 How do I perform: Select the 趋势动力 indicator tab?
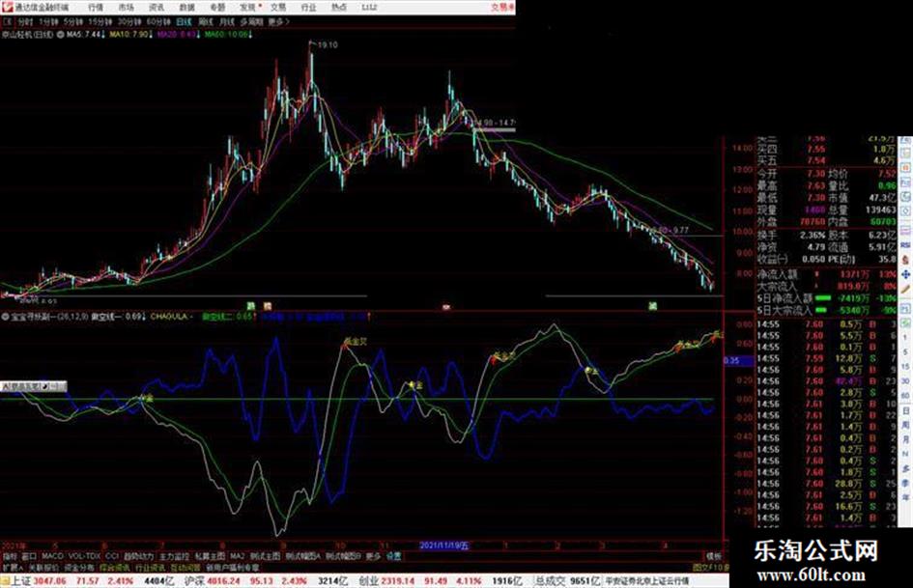138,556
